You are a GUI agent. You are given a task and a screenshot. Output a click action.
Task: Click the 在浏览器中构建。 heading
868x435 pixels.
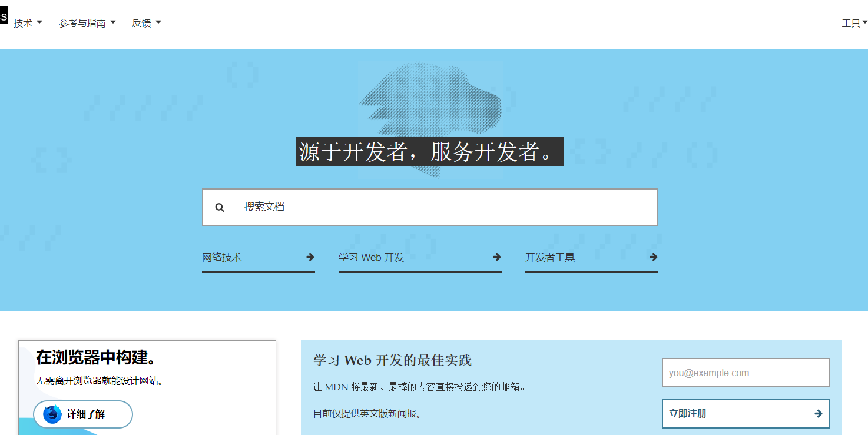(96, 357)
